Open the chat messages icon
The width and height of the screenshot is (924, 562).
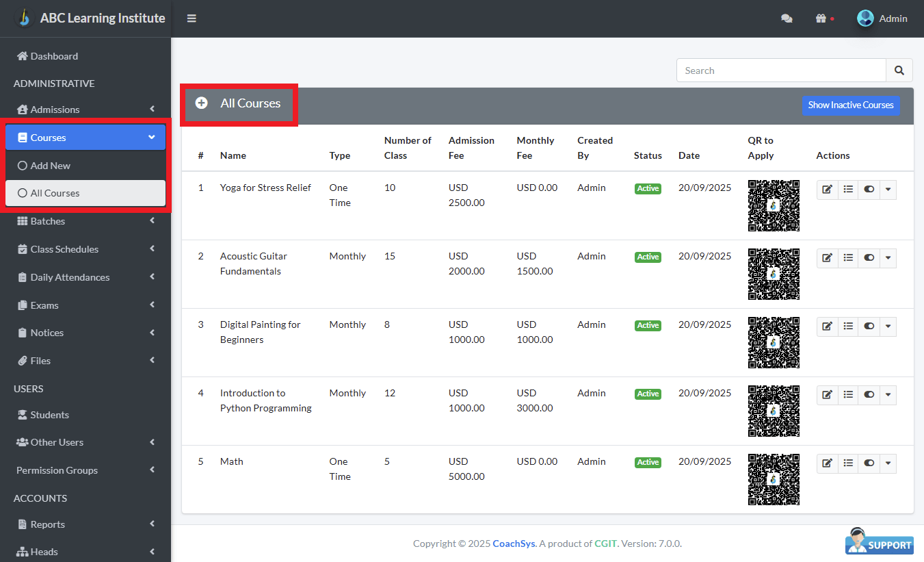(787, 19)
